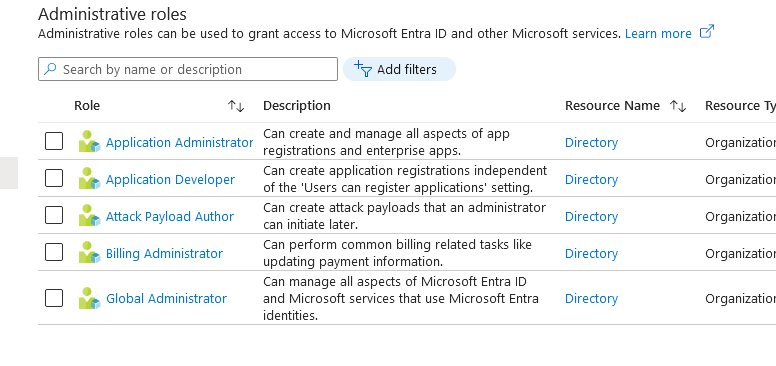
Task: Open the Global Administrator role
Action: point(166,299)
